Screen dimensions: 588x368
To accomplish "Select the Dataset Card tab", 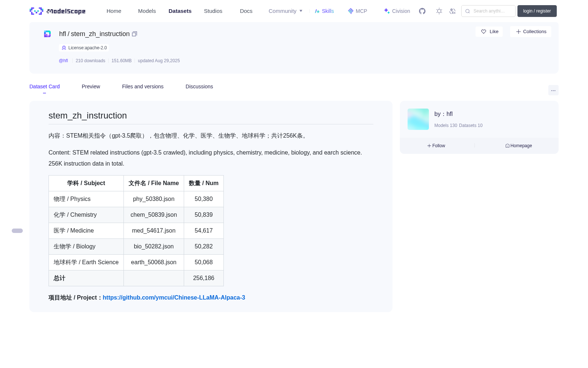I will point(44,86).
